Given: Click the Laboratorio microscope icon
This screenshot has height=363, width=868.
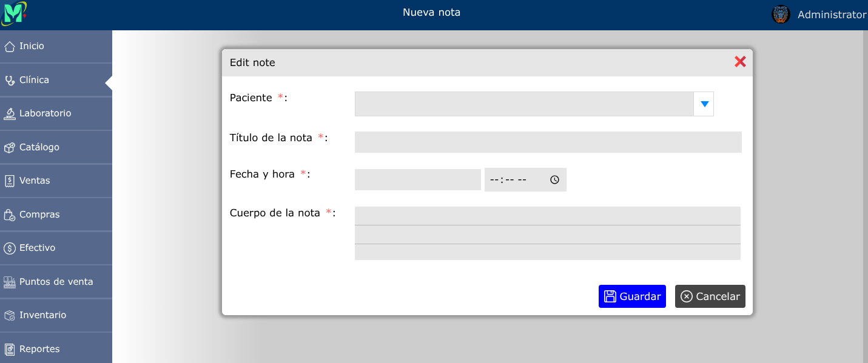Looking at the screenshot, I should point(10,114).
